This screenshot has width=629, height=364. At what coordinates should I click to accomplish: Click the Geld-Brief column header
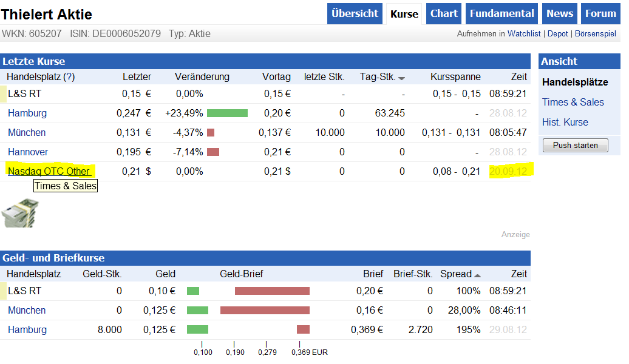coord(241,274)
